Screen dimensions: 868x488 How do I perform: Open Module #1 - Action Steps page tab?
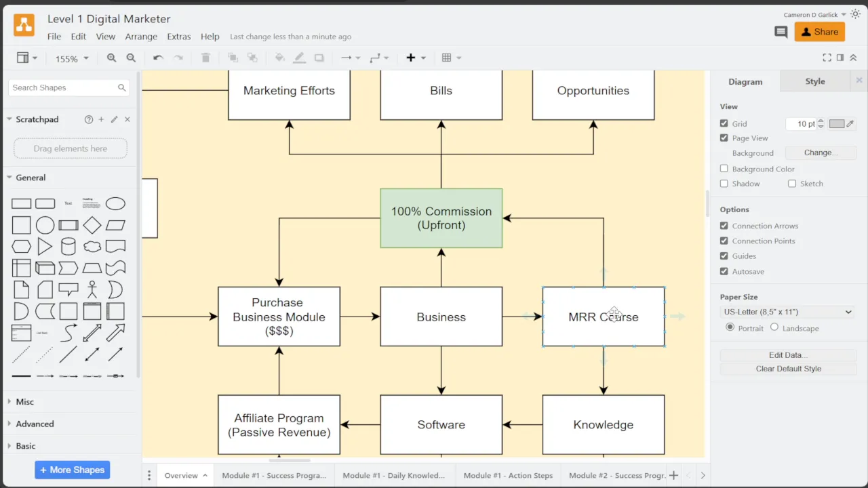coord(508,475)
